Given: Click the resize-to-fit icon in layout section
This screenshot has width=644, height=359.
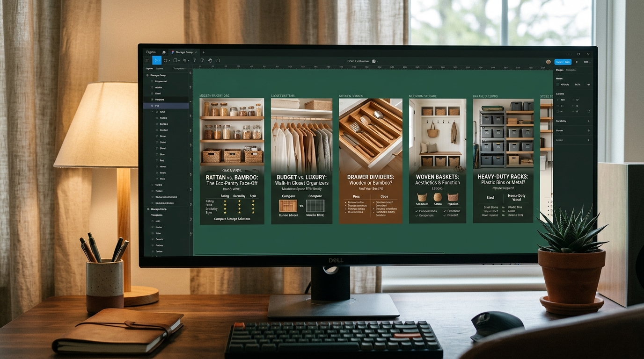Looking at the screenshot, I should coord(588,111).
